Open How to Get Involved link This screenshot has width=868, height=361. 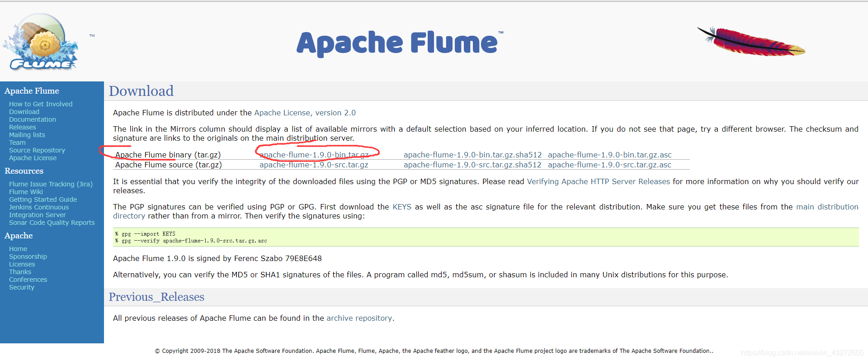pos(41,104)
